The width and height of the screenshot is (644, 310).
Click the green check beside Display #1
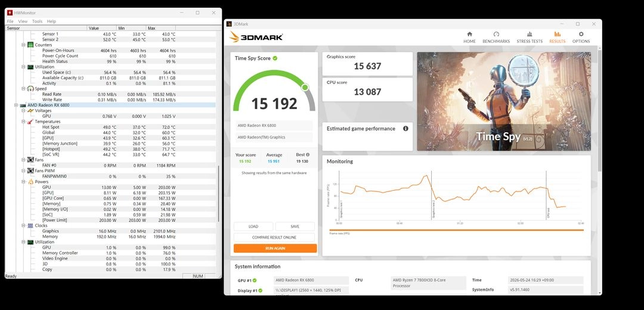coord(261,291)
